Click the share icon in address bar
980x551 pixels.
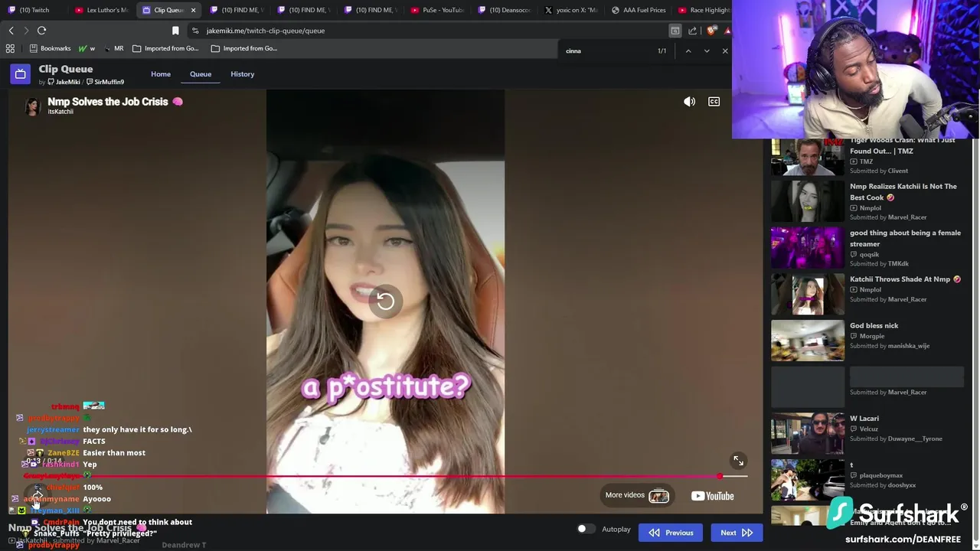point(692,31)
